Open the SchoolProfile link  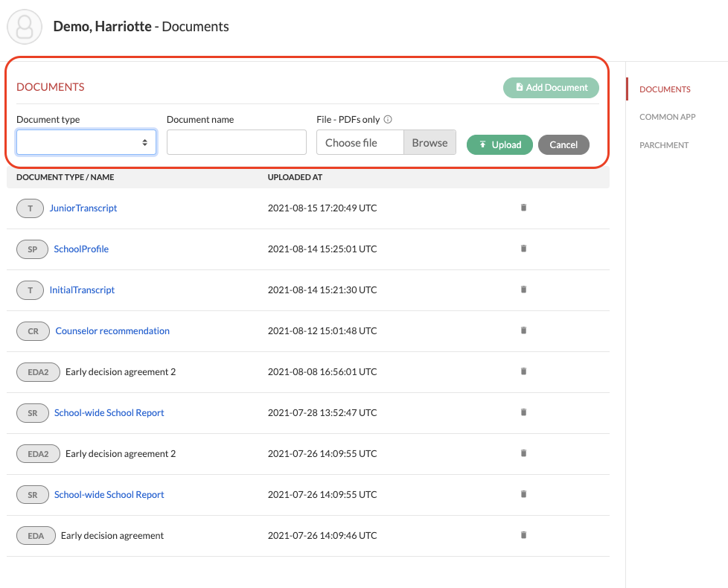click(x=81, y=249)
